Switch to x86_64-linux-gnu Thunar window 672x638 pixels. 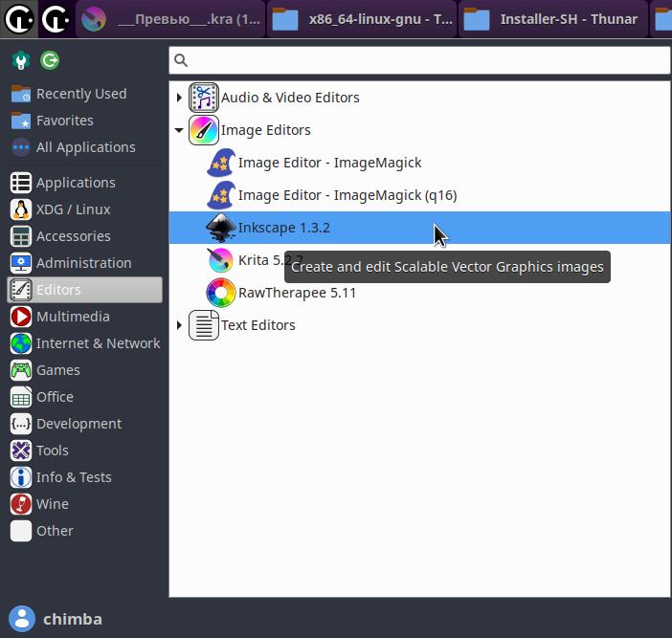click(362, 19)
